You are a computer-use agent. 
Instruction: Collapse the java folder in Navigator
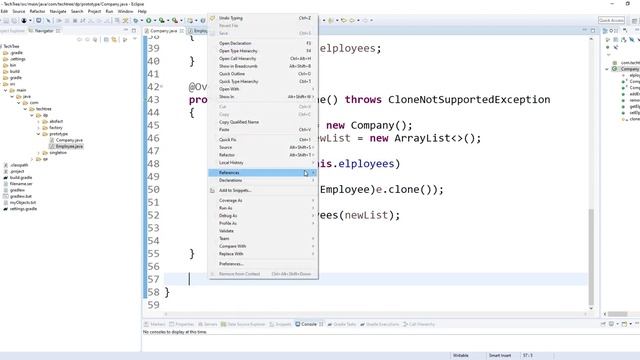(x=12, y=96)
